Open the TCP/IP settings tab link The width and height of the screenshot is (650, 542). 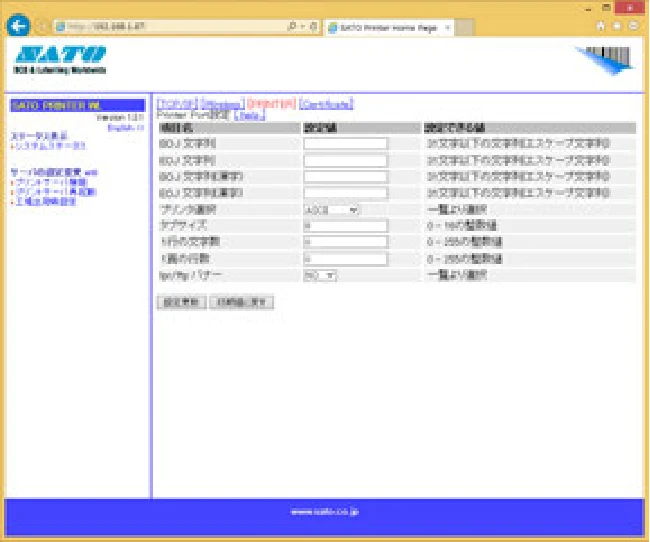point(177,104)
